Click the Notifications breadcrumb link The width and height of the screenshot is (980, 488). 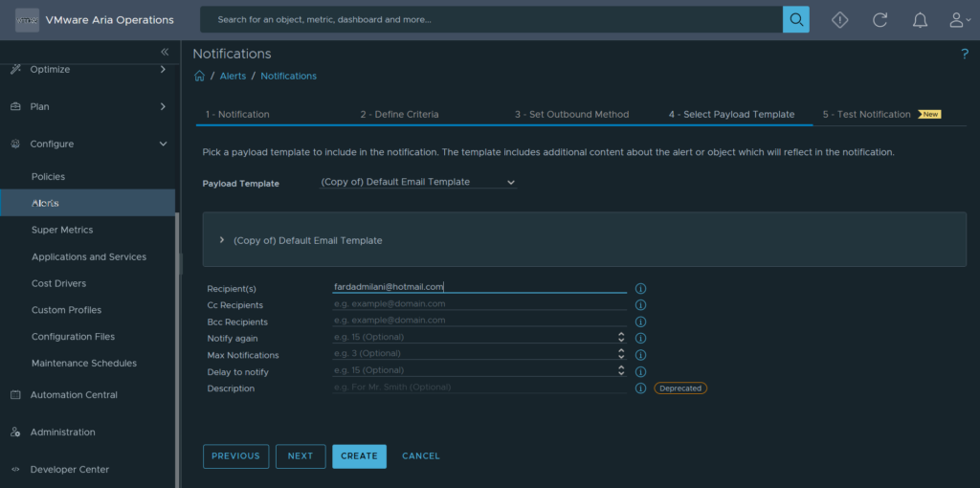288,76
